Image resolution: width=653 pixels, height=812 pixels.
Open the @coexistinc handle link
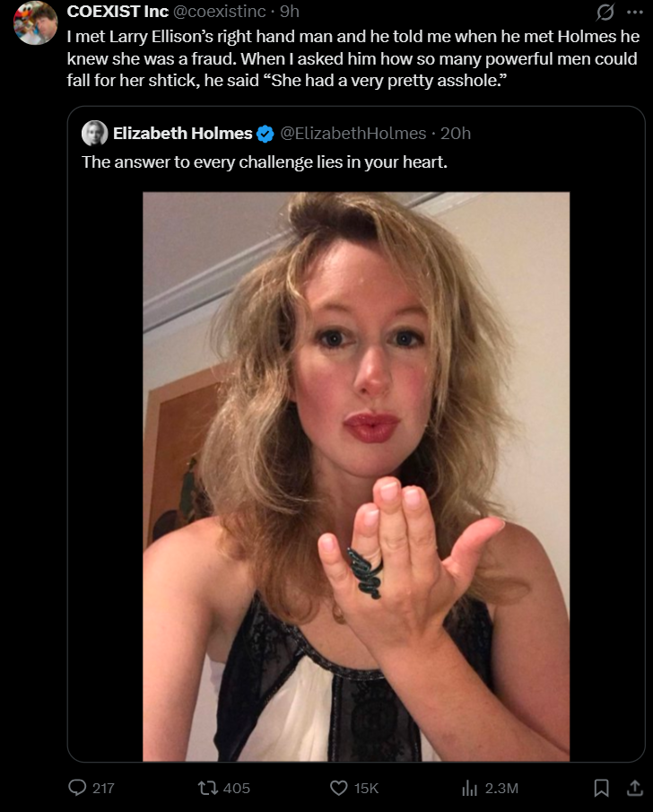click(x=219, y=12)
